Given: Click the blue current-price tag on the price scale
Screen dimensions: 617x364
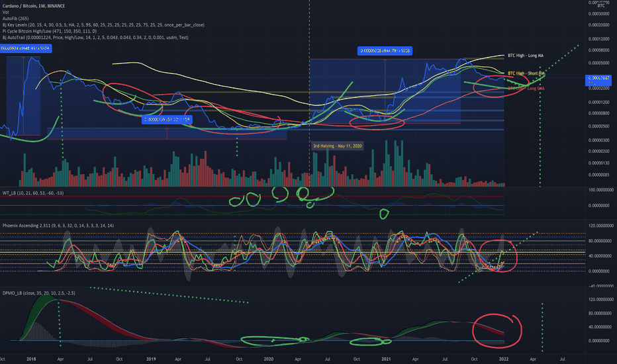Looking at the screenshot, I should coord(598,80).
